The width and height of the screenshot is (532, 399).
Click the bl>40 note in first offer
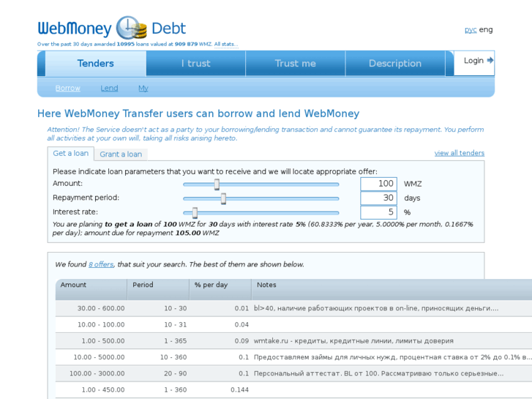(376, 308)
